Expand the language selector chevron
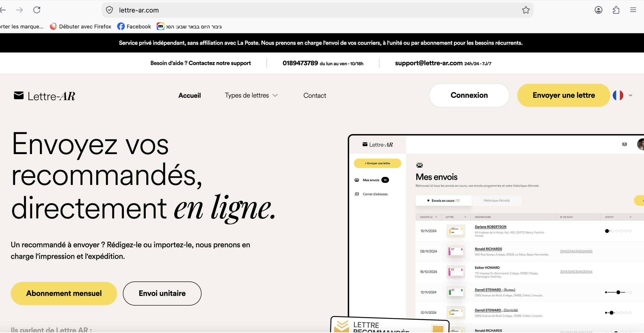The image size is (644, 333). tap(631, 96)
